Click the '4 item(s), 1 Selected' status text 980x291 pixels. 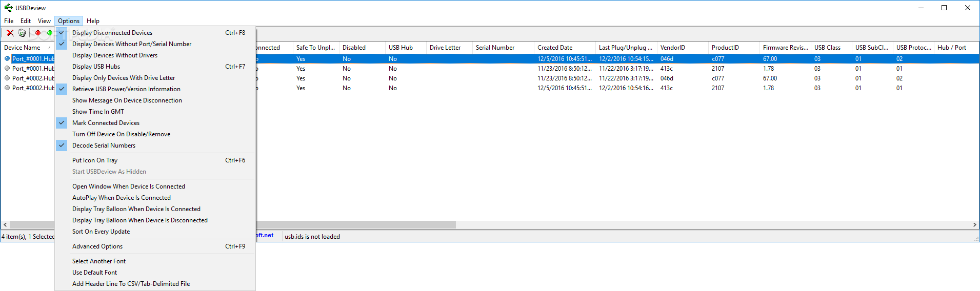click(x=28, y=237)
